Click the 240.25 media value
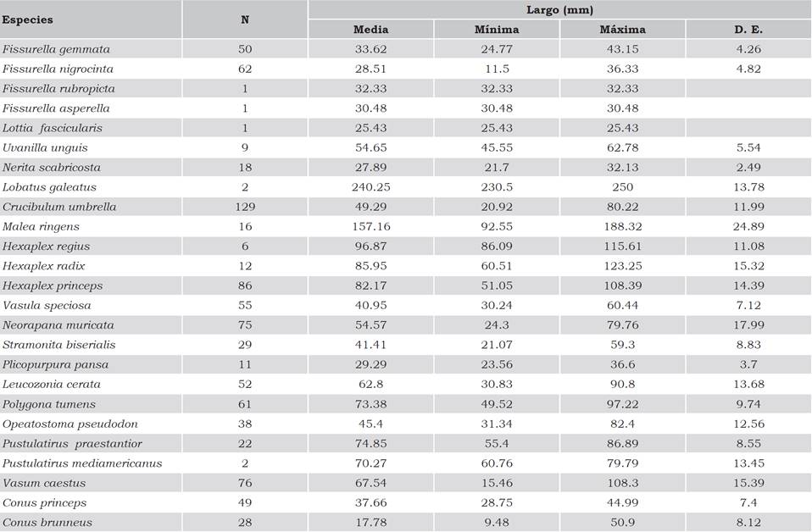The height and width of the screenshot is (532, 812). pyautogui.click(x=370, y=187)
